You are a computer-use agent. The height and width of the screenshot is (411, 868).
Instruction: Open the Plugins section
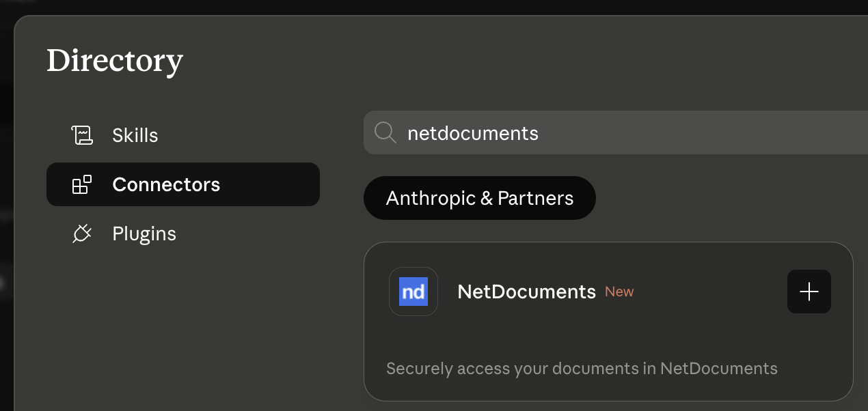tap(183, 233)
